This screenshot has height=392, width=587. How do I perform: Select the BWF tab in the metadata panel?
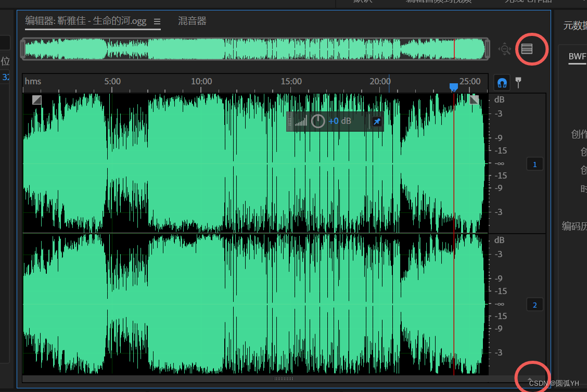(x=577, y=56)
